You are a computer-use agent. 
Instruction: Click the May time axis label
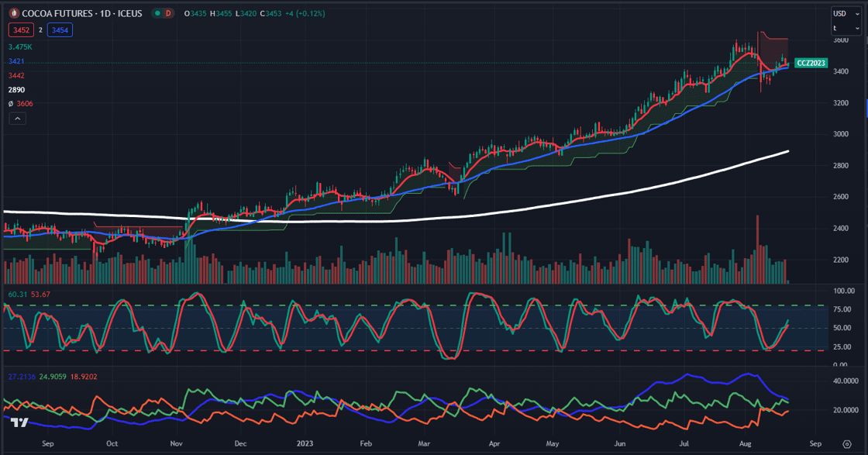[x=553, y=443]
